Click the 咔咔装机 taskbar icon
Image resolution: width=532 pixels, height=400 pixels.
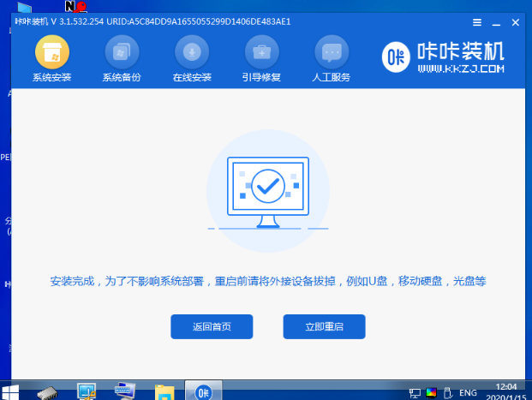coord(205,391)
